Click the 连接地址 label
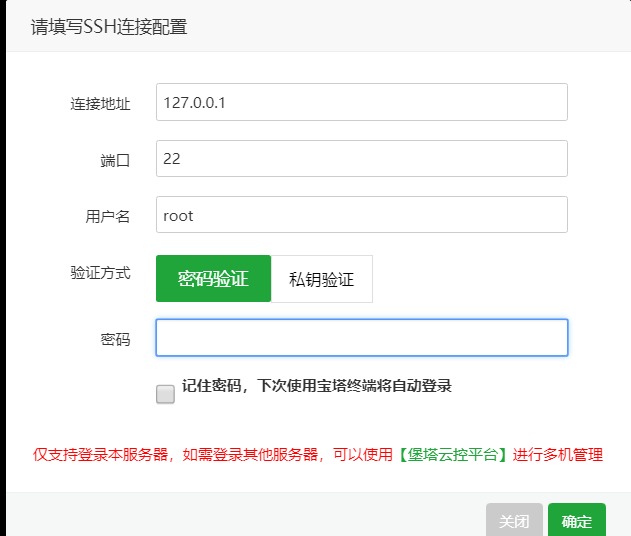This screenshot has height=536, width=631. 100,103
